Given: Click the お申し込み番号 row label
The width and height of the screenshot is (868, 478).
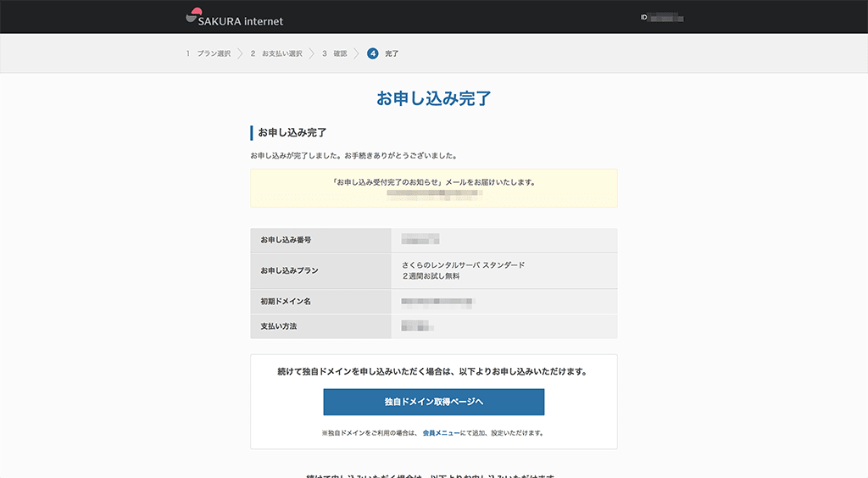Looking at the screenshot, I should (286, 240).
